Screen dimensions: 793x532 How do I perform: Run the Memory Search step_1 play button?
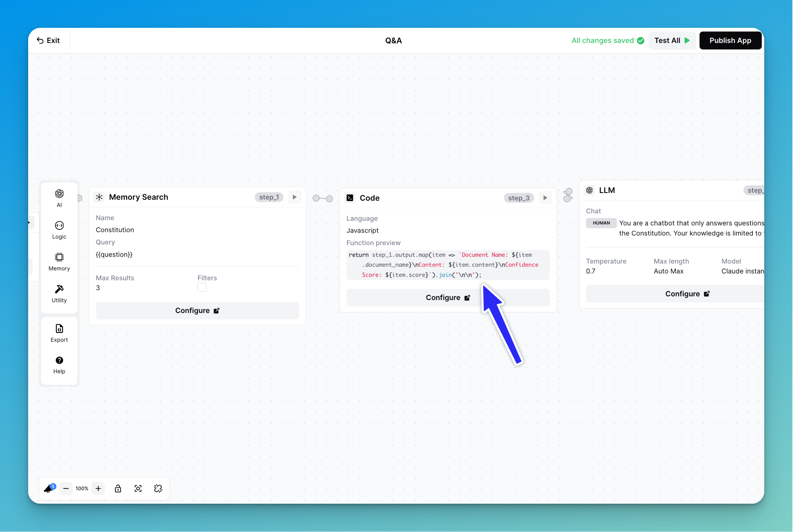294,197
